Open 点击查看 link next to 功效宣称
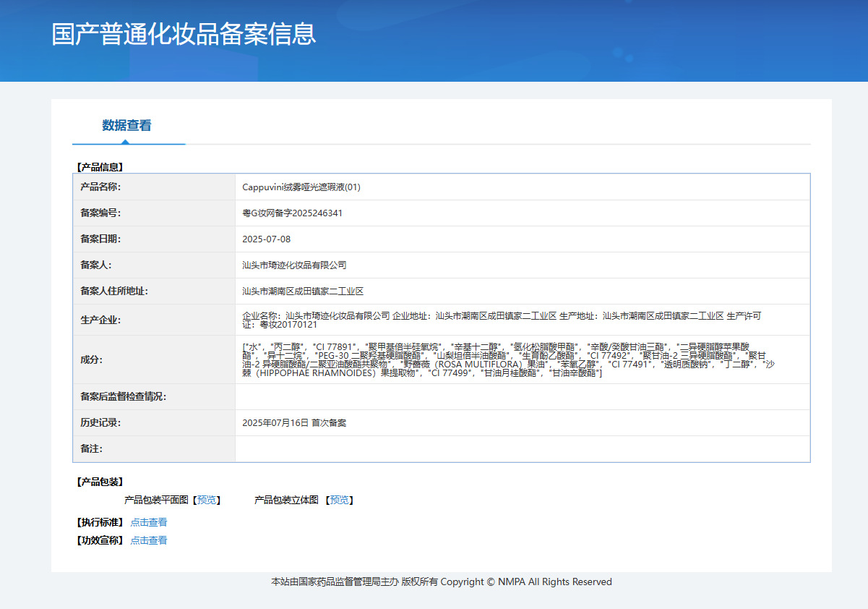 tap(149, 540)
